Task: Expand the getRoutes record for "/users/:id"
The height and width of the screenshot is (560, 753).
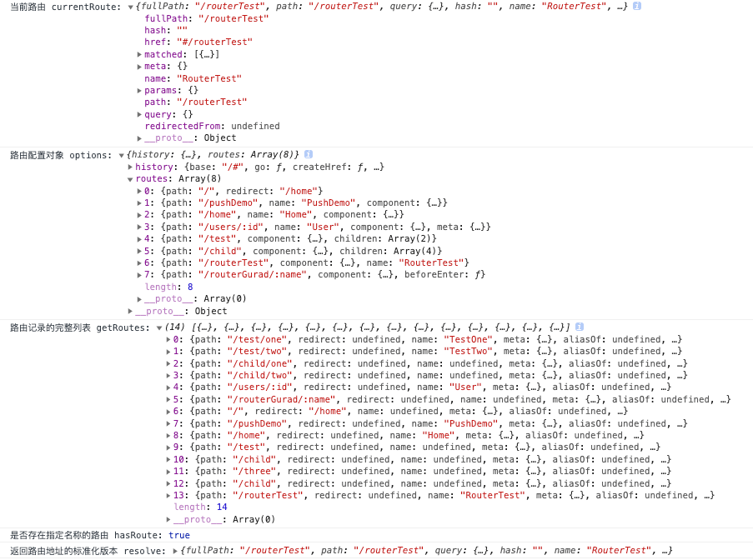Action: click(x=168, y=387)
